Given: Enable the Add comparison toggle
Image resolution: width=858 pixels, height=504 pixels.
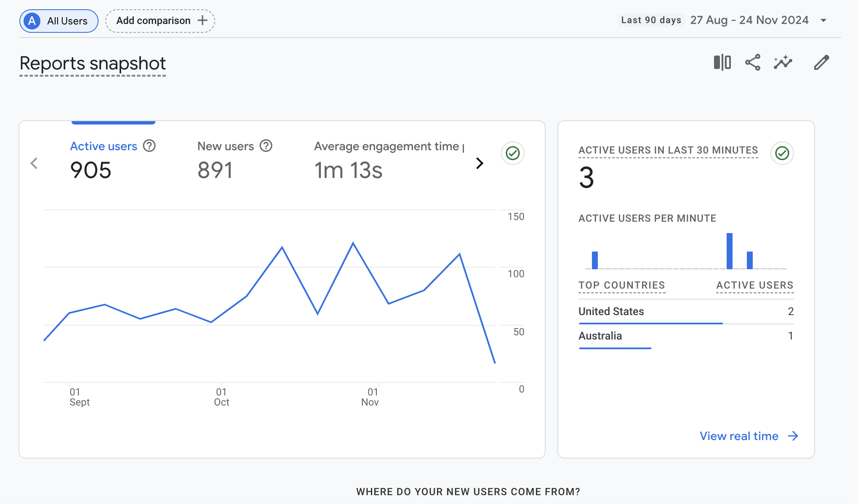Looking at the screenshot, I should tap(160, 20).
